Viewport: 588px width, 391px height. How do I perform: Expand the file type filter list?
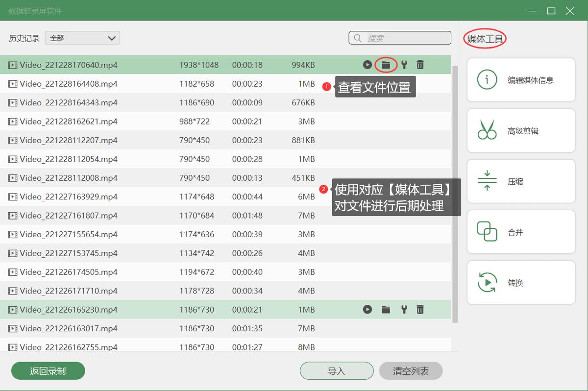coord(112,38)
